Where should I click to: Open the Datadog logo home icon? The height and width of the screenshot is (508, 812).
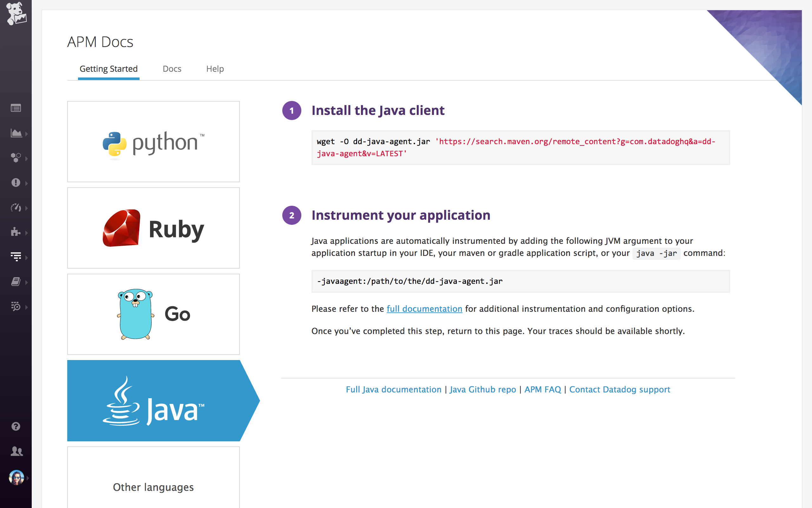point(16,13)
